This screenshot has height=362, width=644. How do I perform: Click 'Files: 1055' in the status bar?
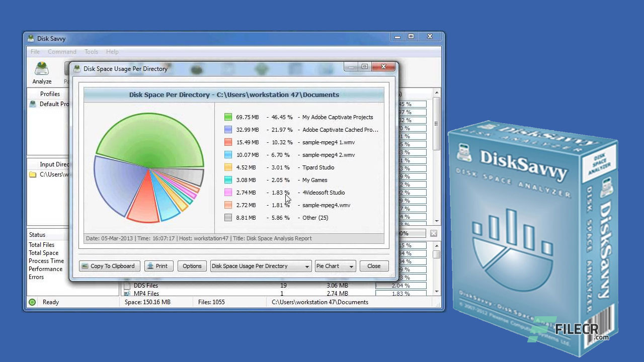211,302
